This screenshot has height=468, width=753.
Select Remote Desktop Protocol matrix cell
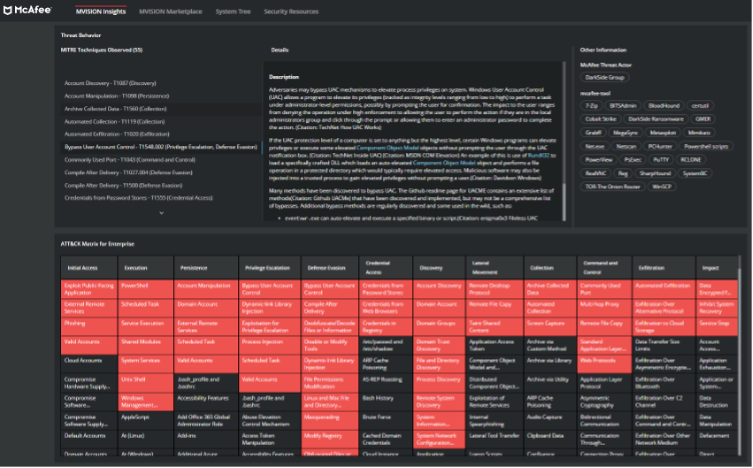pos(495,289)
